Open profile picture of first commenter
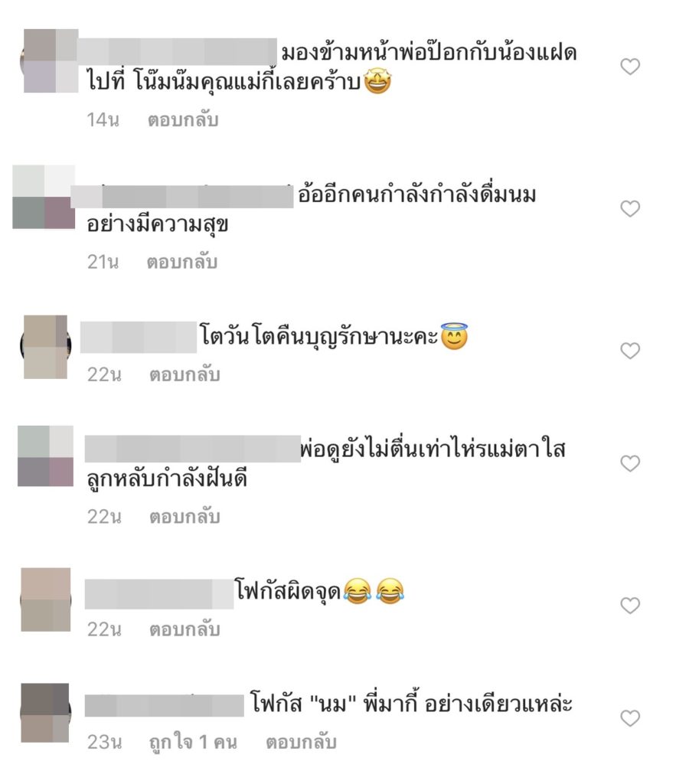Screen dimensions: 676x784 coord(50,60)
